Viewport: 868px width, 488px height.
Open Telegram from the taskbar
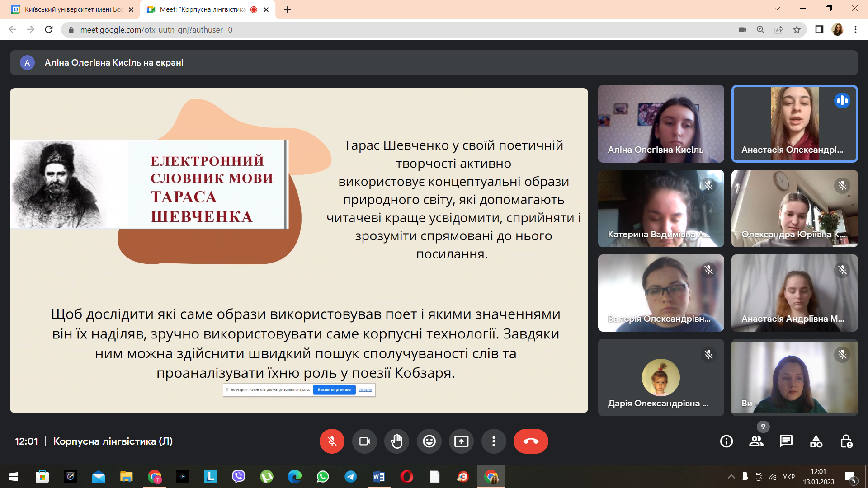tap(350, 477)
